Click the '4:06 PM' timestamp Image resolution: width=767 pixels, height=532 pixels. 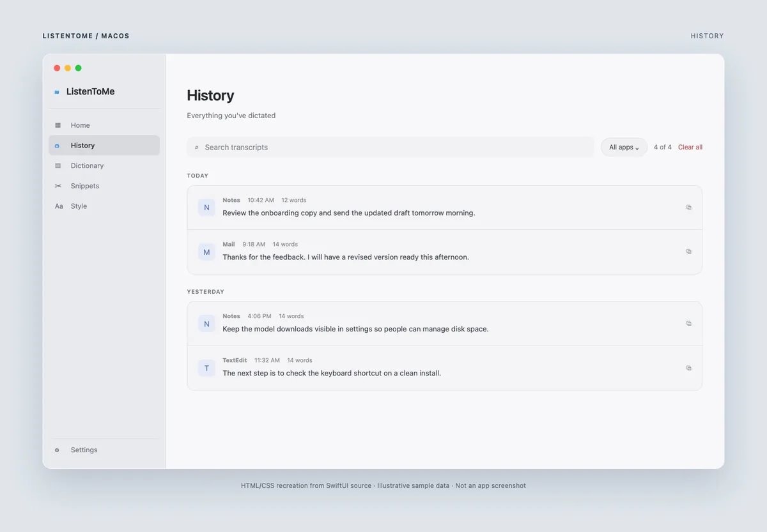point(260,316)
